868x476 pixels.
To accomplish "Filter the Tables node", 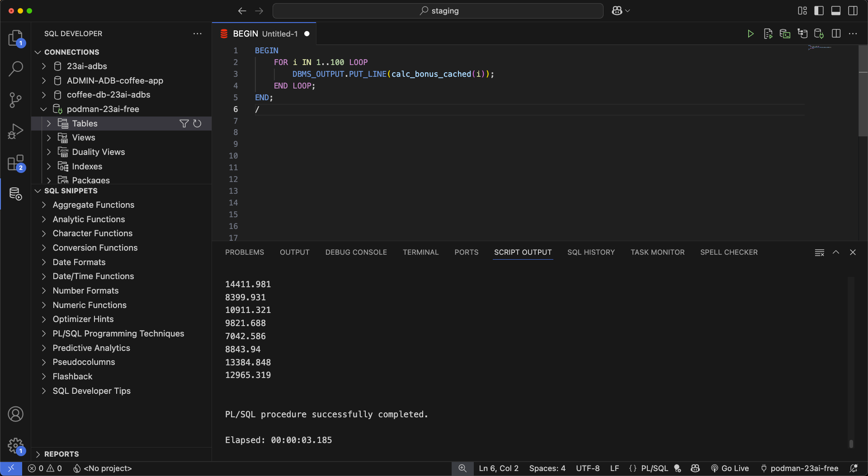I will [184, 124].
